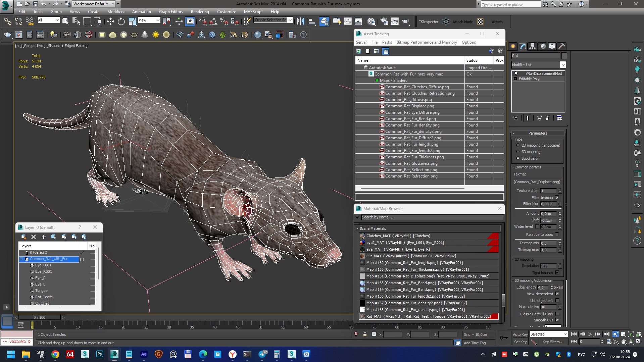
Task: Expand the Editable Poly stack entry
Action: 515,79
